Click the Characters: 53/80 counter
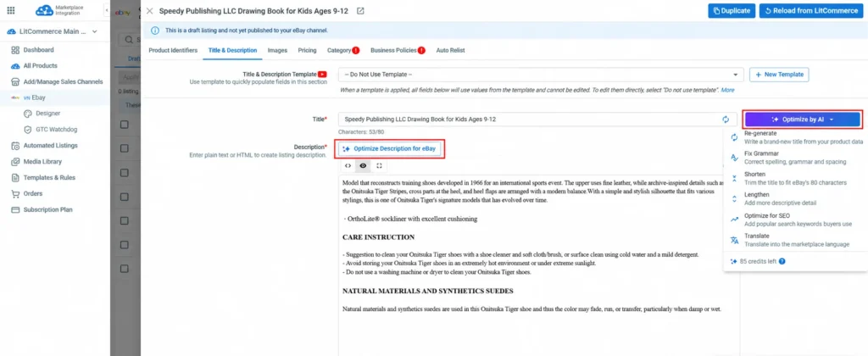868x356 pixels. tap(361, 132)
